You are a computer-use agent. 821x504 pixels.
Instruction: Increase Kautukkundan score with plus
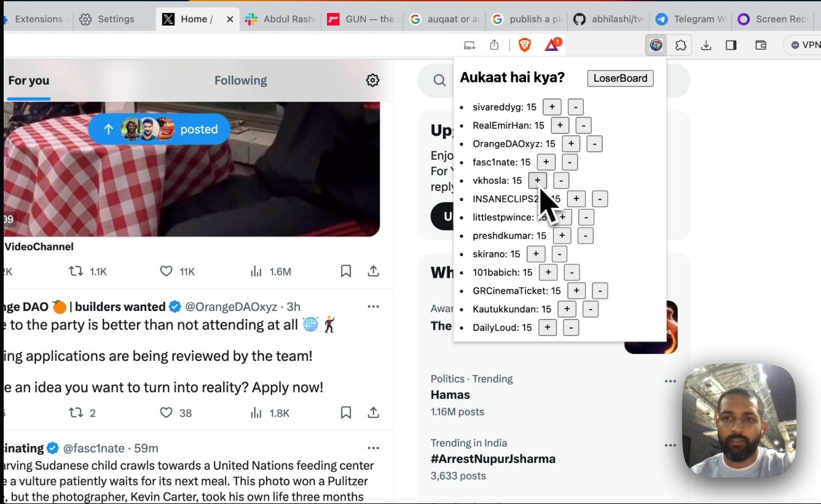(x=567, y=309)
